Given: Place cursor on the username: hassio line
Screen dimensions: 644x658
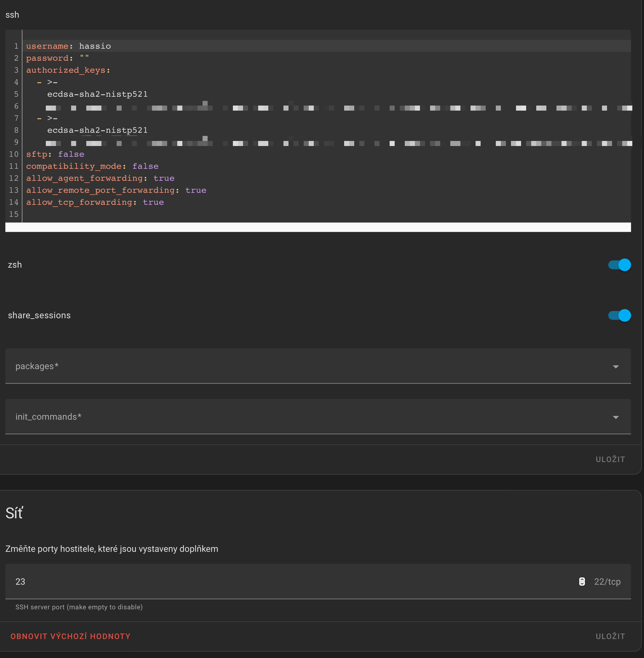Looking at the screenshot, I should (x=68, y=46).
